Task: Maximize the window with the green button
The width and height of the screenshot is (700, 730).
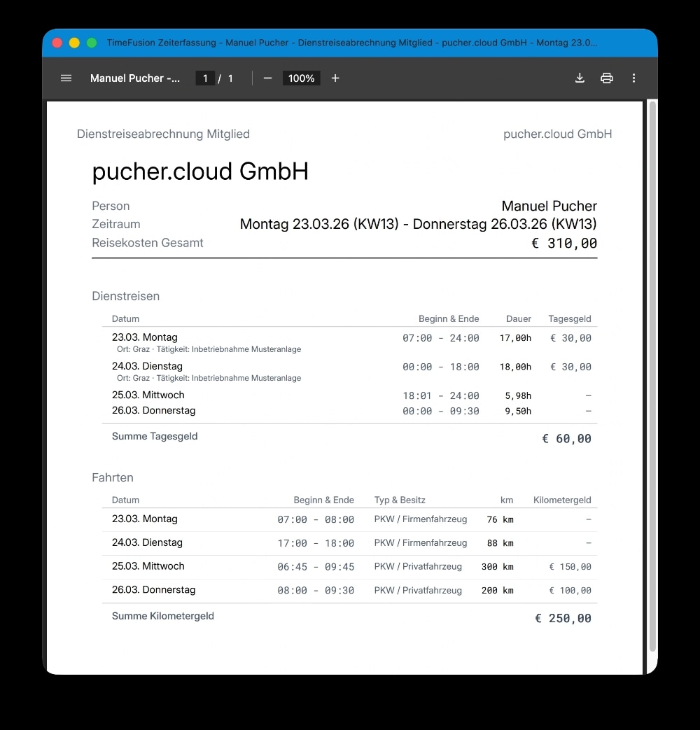Action: tap(92, 43)
